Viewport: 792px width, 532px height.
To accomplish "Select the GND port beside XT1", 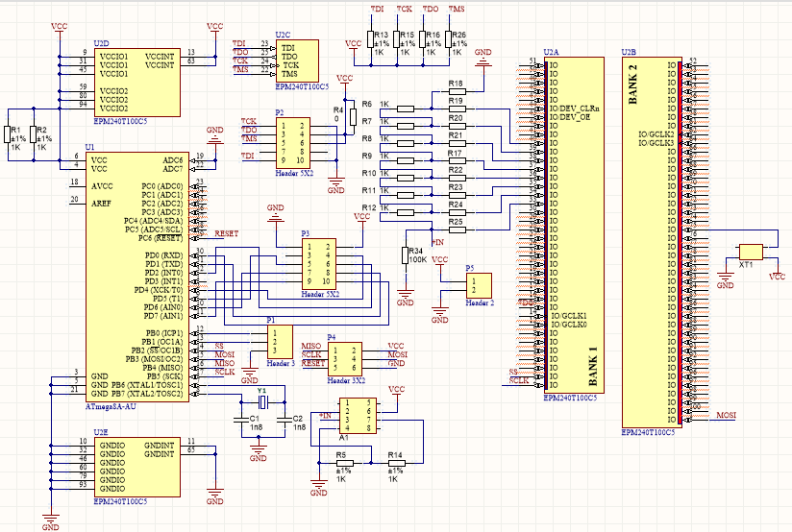I will click(x=726, y=280).
